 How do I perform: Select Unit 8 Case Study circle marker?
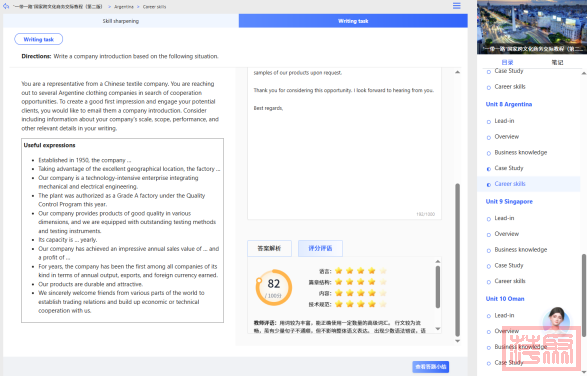(x=489, y=169)
